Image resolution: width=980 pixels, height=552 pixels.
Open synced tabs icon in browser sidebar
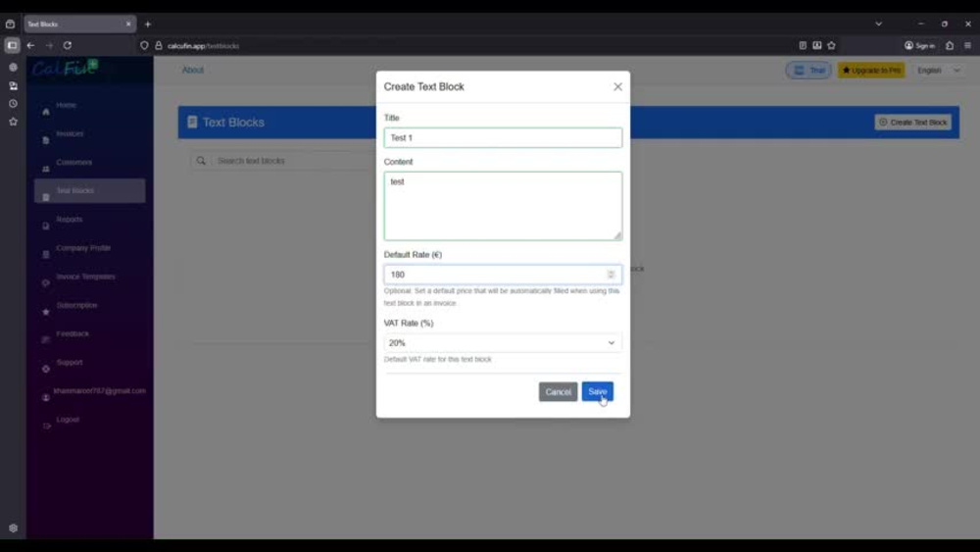tap(13, 85)
